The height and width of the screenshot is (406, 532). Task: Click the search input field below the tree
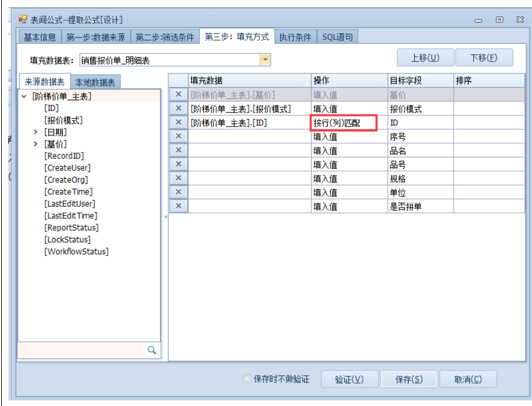coord(81,350)
